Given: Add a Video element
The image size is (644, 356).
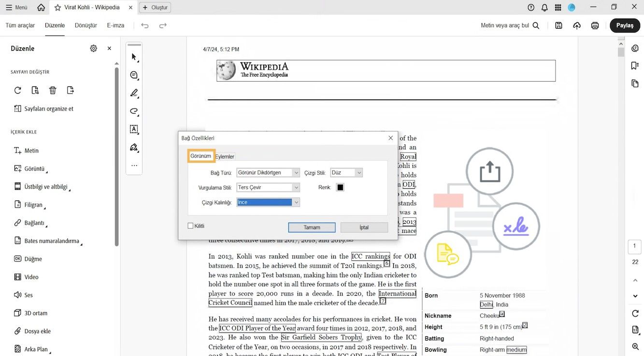Looking at the screenshot, I should (26, 277).
